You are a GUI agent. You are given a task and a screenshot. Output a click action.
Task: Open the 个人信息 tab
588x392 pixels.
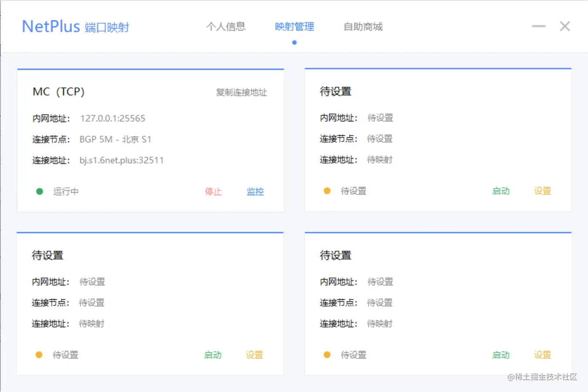click(226, 27)
